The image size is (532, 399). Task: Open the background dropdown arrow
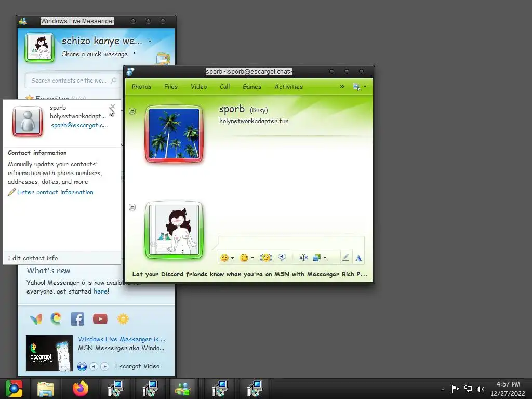point(325,258)
